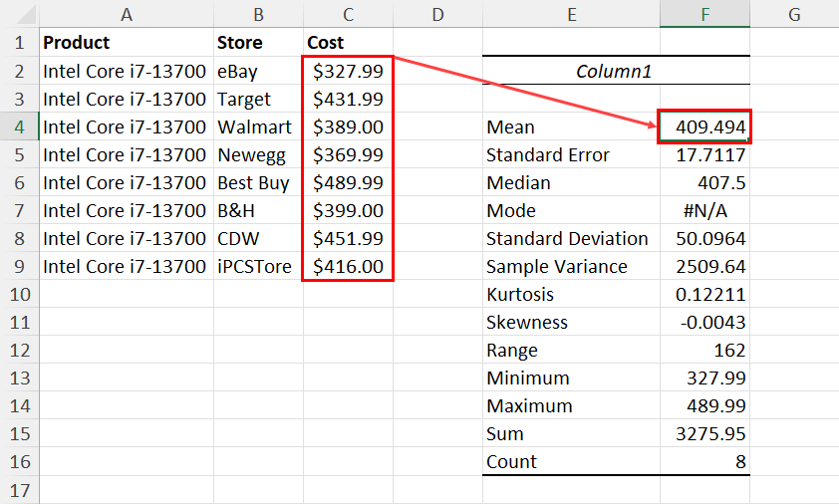Viewport: 839px width, 504px height.
Task: Select the median value 407.5
Action: (705, 182)
